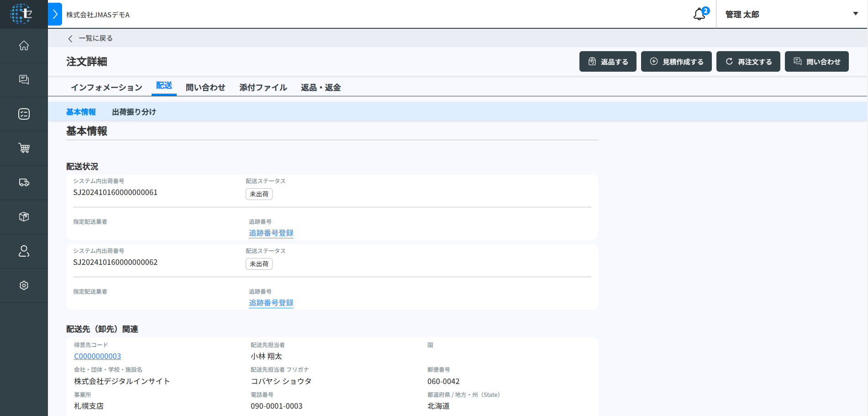This screenshot has height=416, width=868.
Task: Open customer code C0000000003 link
Action: [x=97, y=356]
